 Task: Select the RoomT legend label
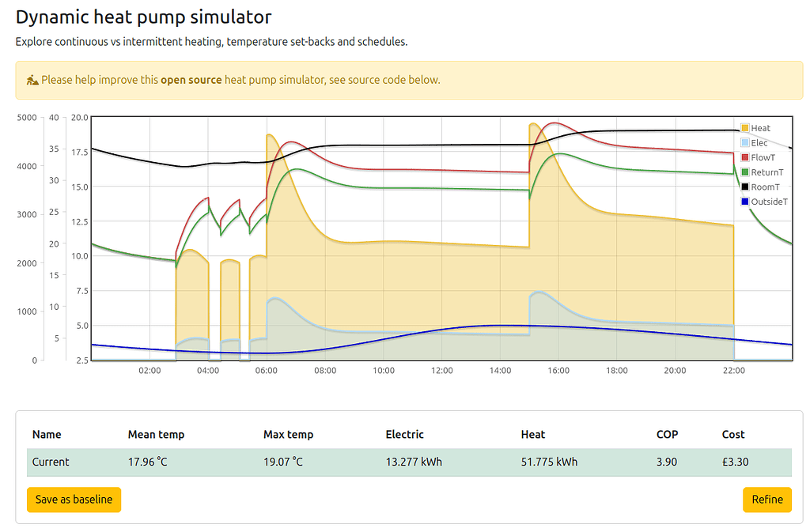765,187
